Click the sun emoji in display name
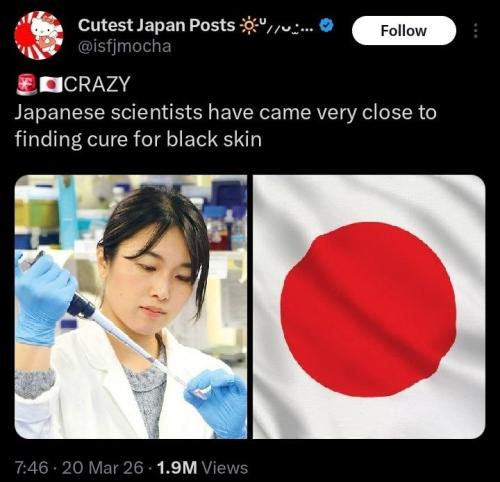 pyautogui.click(x=248, y=26)
